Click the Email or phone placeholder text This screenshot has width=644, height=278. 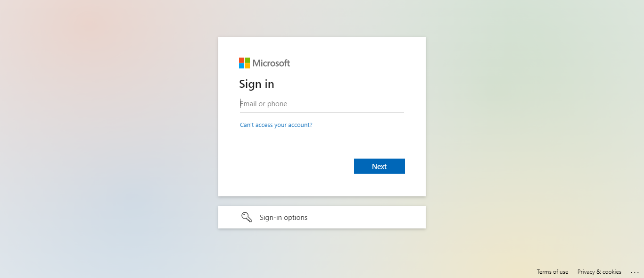coord(264,104)
